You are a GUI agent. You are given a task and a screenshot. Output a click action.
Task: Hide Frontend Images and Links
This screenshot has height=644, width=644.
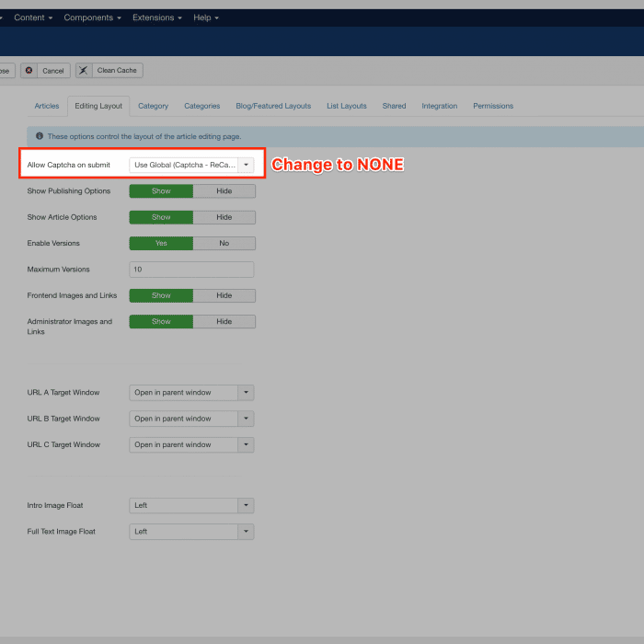(224, 295)
